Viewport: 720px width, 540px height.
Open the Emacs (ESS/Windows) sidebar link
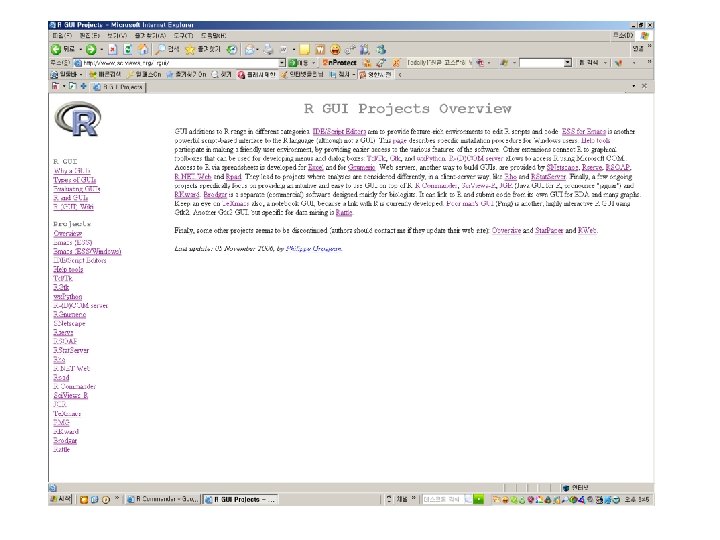pyautogui.click(x=87, y=251)
